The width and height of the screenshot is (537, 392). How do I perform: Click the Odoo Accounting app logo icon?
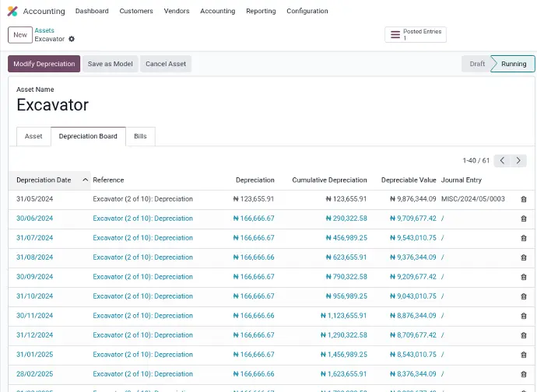(12, 12)
